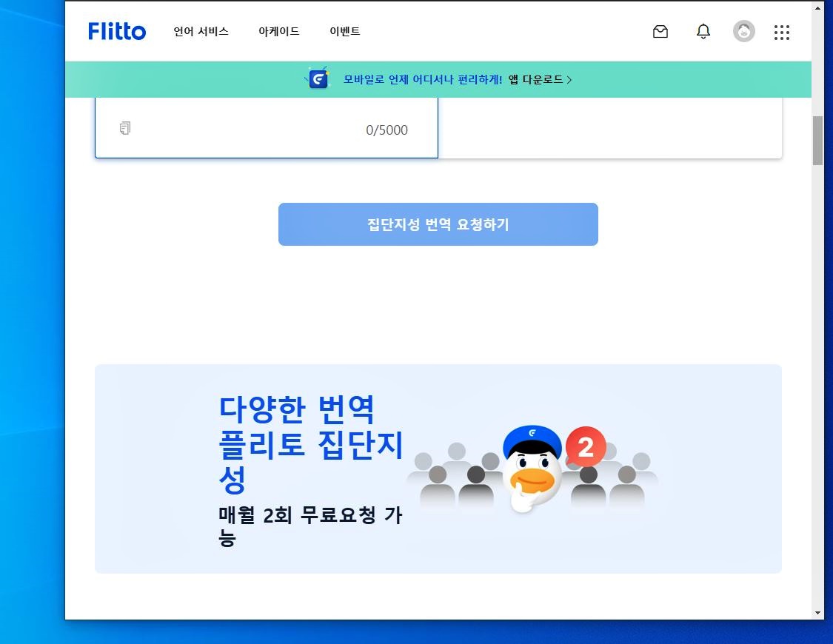
Task: Click the vertical scrollbar thumb
Action: tap(817, 141)
